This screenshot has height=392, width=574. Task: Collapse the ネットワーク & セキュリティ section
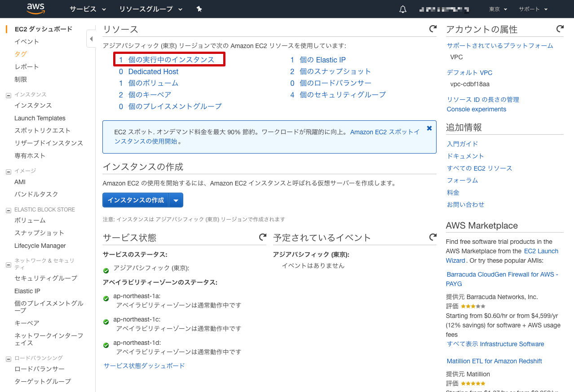[x=8, y=265]
